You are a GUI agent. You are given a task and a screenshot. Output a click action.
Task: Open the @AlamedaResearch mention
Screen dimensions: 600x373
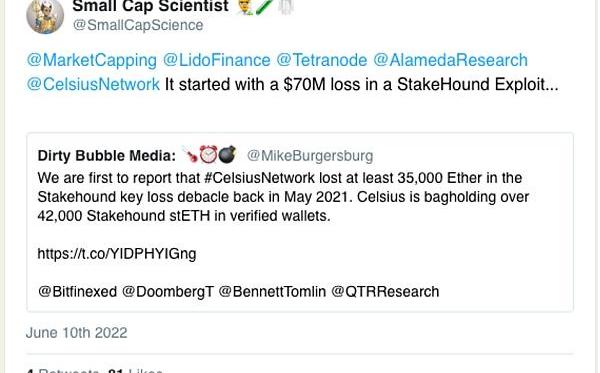click(x=450, y=60)
